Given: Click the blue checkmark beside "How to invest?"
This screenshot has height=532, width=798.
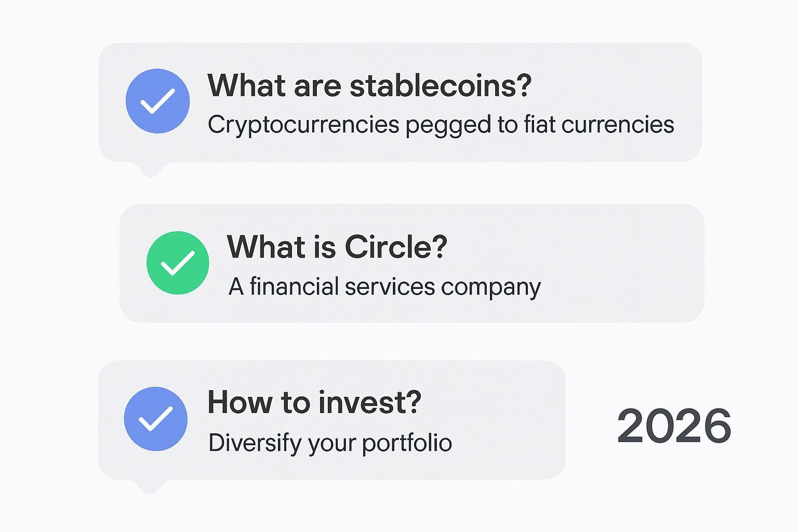Looking at the screenshot, I should 156,419.
